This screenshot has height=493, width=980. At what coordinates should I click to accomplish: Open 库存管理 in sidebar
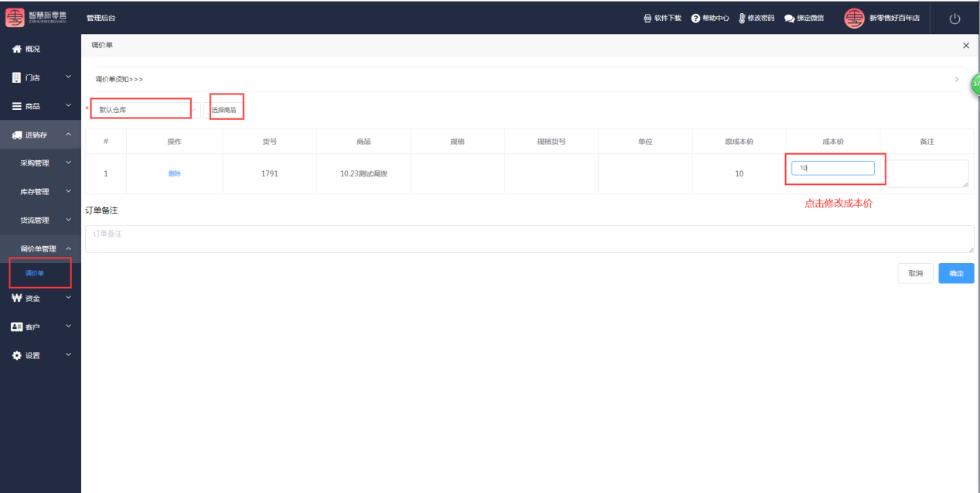coord(34,192)
